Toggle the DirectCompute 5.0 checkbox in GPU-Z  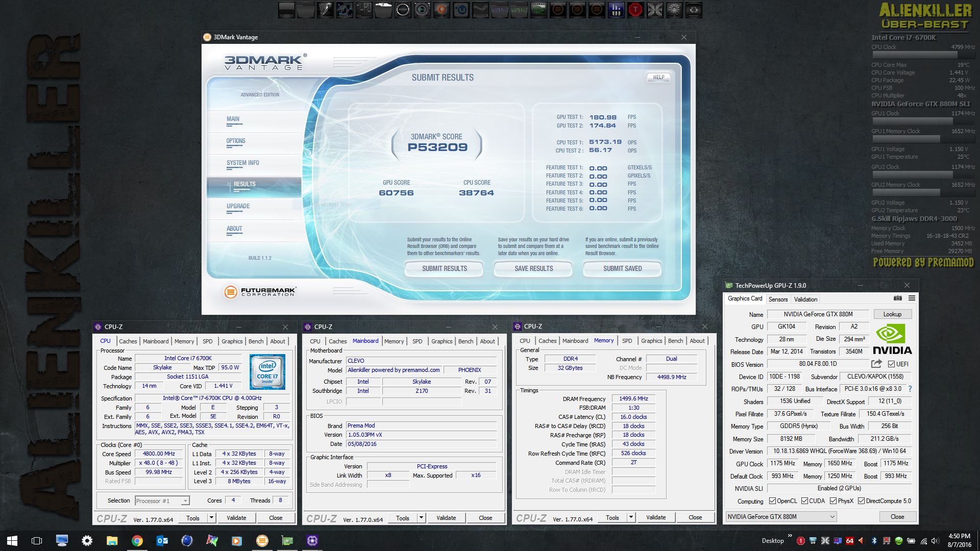(861, 501)
